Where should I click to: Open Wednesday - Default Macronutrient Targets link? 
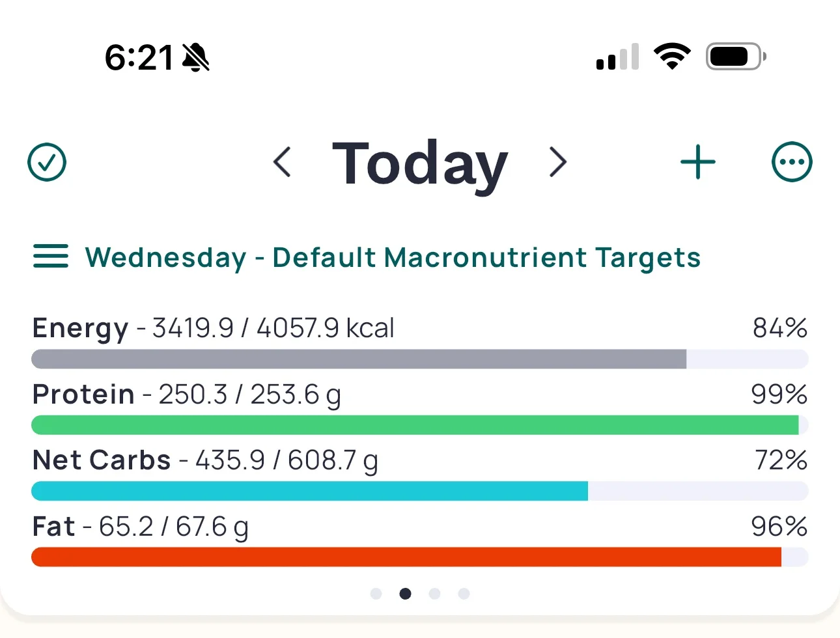tap(393, 257)
